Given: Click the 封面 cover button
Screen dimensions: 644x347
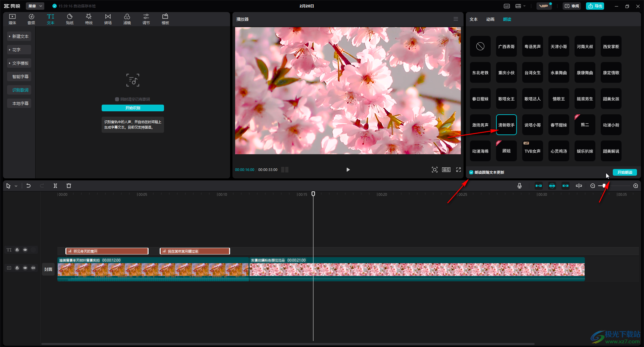Looking at the screenshot, I should point(48,269).
